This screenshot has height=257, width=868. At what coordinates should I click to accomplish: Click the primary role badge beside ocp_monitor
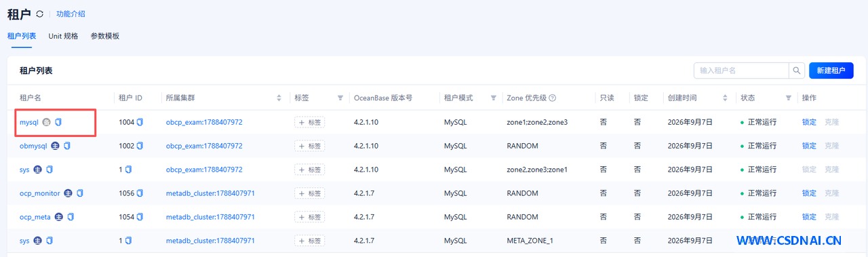click(68, 193)
